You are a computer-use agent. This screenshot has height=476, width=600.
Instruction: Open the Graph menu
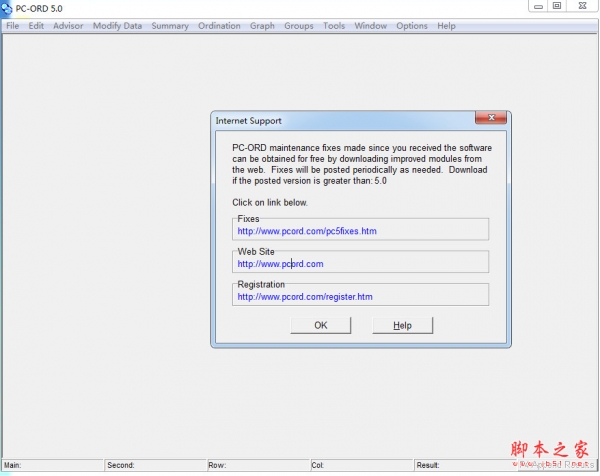coord(262,26)
